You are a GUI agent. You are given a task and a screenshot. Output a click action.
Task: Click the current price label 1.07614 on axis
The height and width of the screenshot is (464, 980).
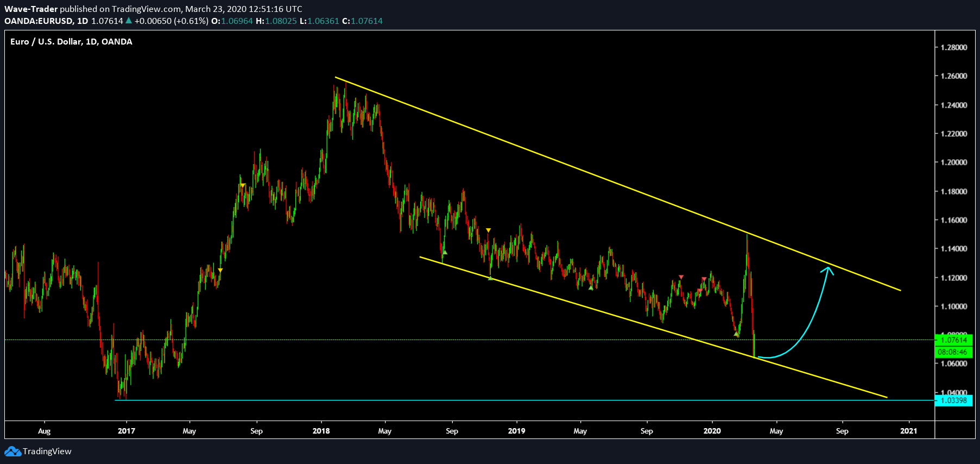(954, 340)
